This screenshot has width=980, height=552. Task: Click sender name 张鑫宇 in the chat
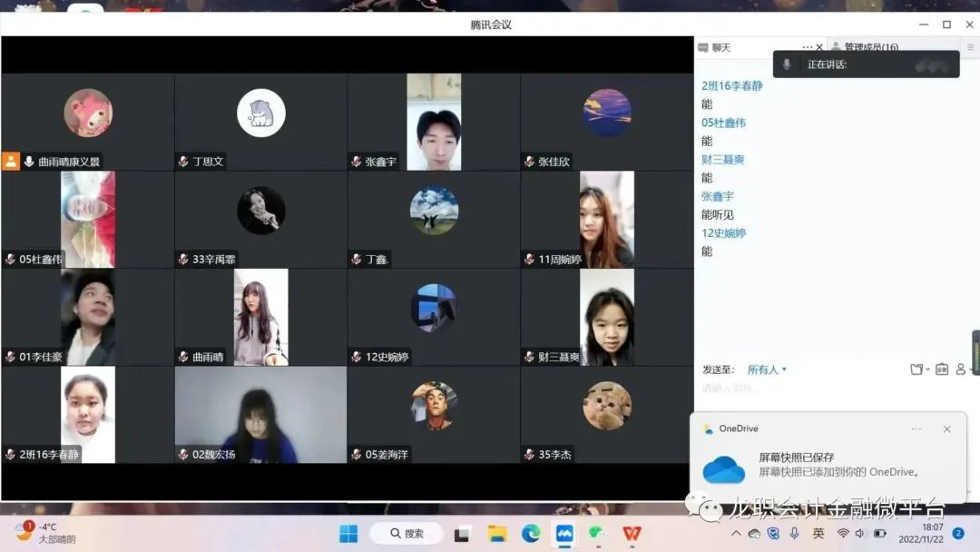(717, 196)
